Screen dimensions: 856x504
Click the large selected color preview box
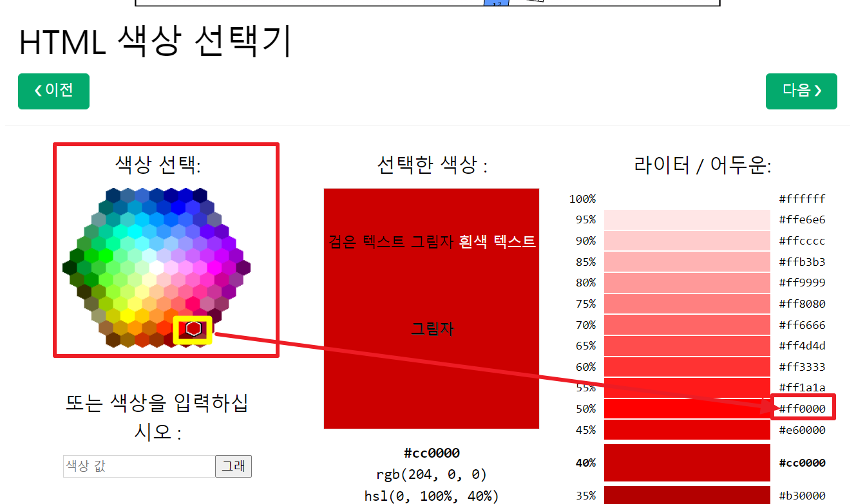[x=431, y=308]
